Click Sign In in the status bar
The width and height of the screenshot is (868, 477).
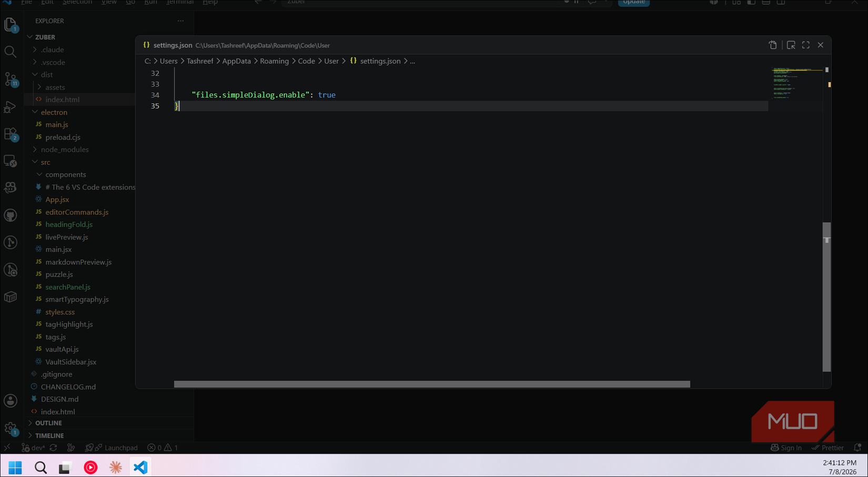[x=786, y=448]
